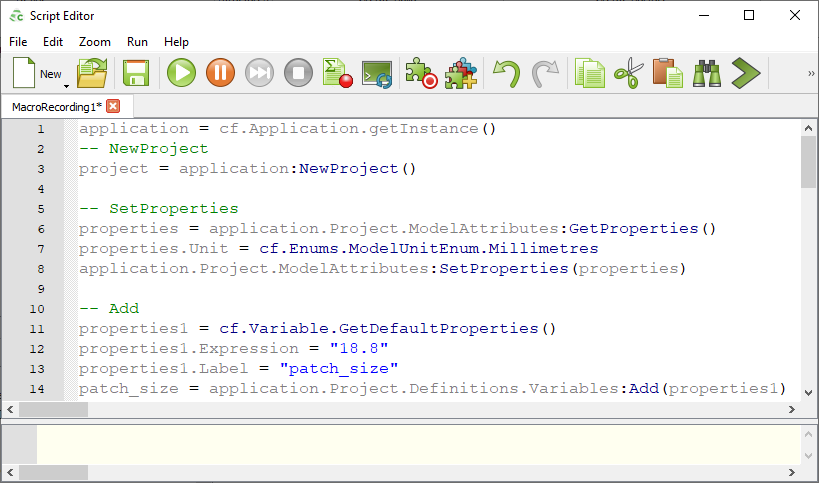
Task: Open the Run menu
Action: (137, 42)
